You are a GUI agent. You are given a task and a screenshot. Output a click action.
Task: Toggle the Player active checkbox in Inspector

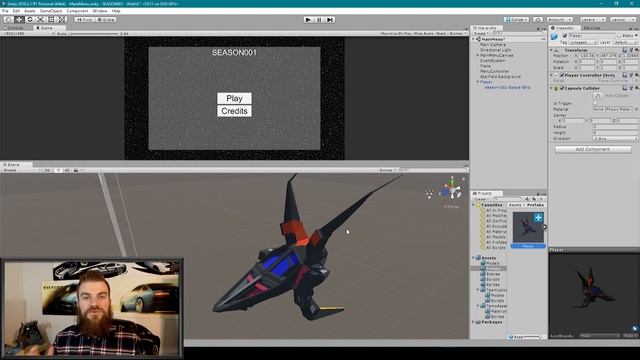click(565, 36)
